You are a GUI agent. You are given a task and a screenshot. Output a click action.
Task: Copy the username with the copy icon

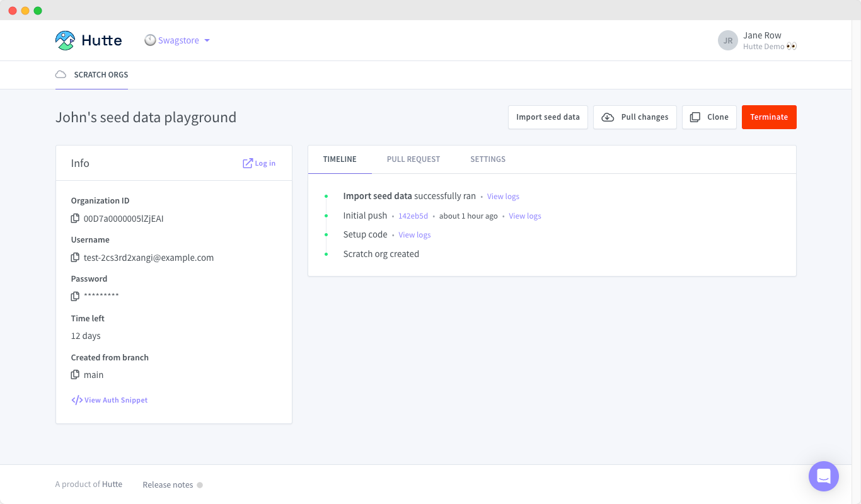click(x=75, y=258)
